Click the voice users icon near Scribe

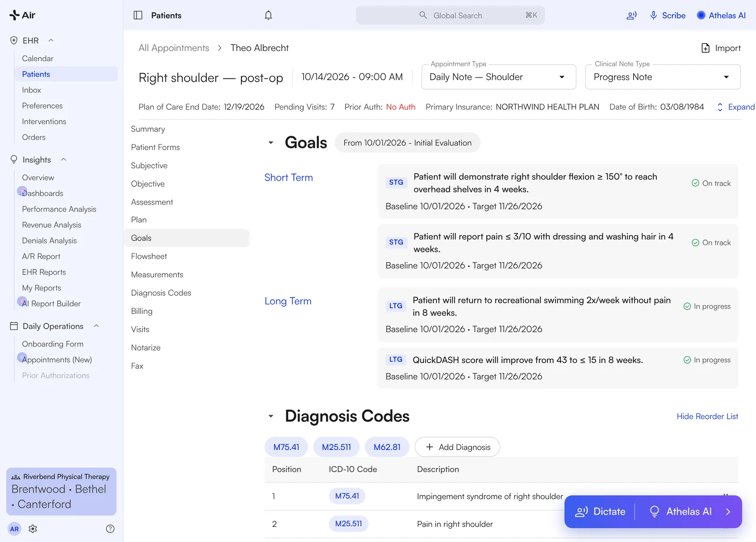(631, 15)
